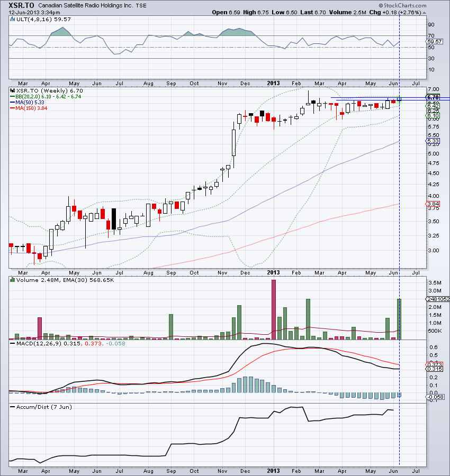Click the candlestick icon next to XSR.TO (Weekly)

point(12,90)
